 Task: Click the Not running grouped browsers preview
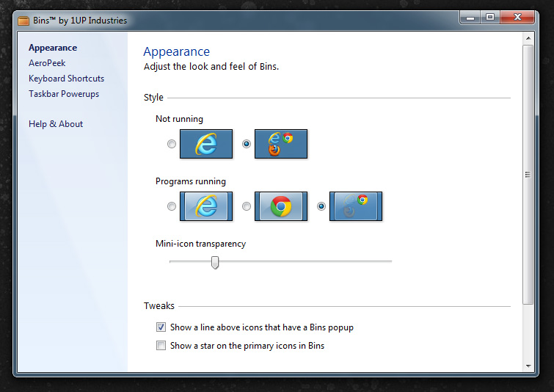pos(281,144)
